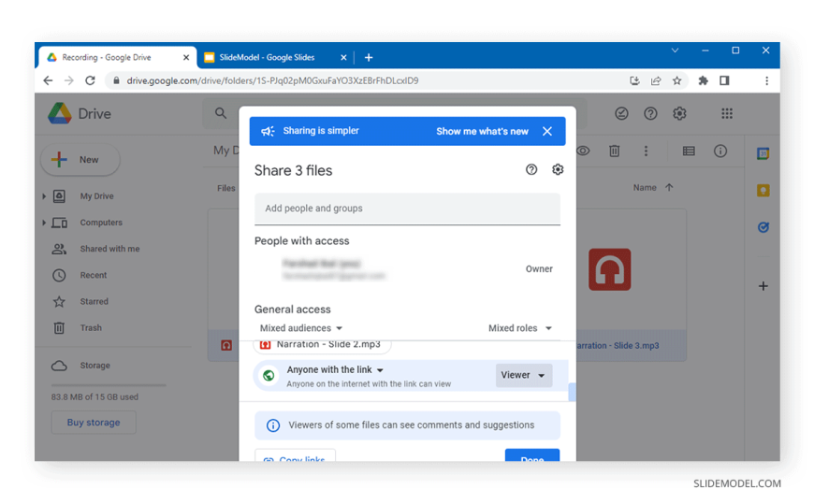Open more actions three-dot menu in Drive toolbar

[646, 151]
